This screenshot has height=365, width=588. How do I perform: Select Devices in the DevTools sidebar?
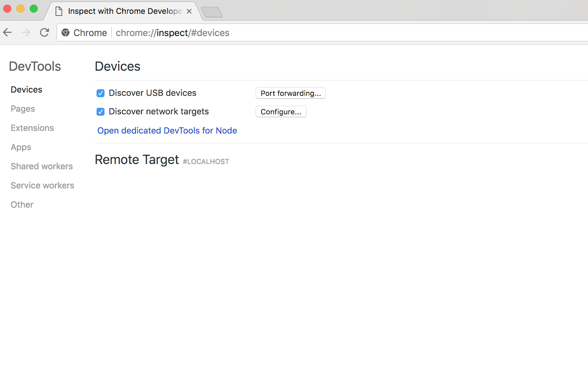coord(26,90)
